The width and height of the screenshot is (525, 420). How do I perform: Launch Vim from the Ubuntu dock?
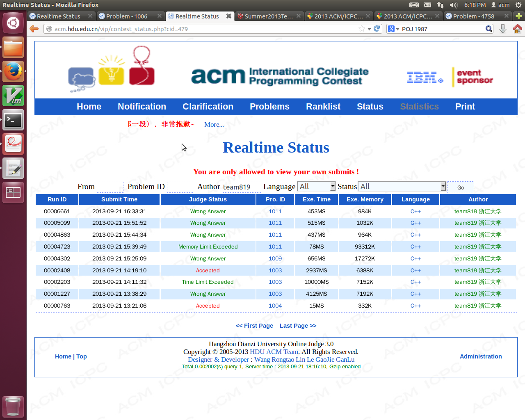(13, 96)
